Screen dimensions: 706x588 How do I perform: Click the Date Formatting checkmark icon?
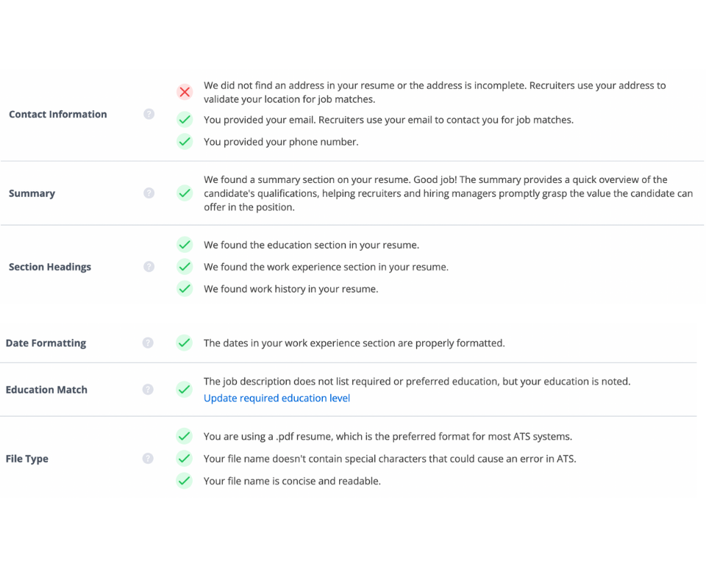[185, 343]
